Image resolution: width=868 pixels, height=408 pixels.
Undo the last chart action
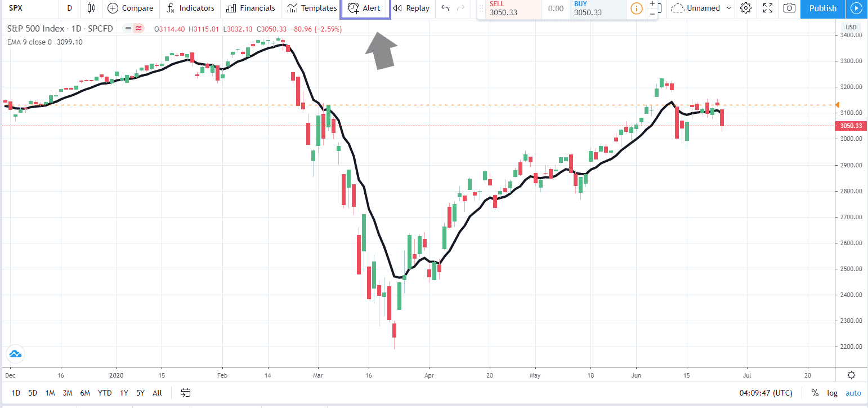pyautogui.click(x=445, y=8)
